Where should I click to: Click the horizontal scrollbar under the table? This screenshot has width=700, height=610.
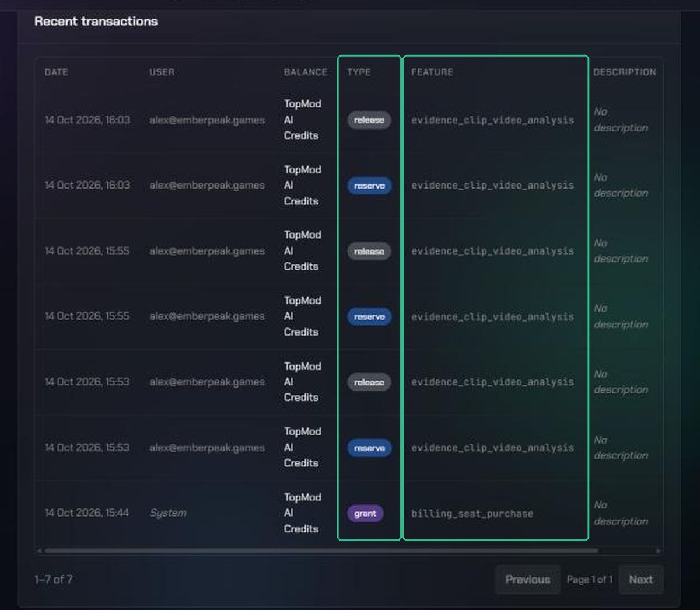click(321, 550)
